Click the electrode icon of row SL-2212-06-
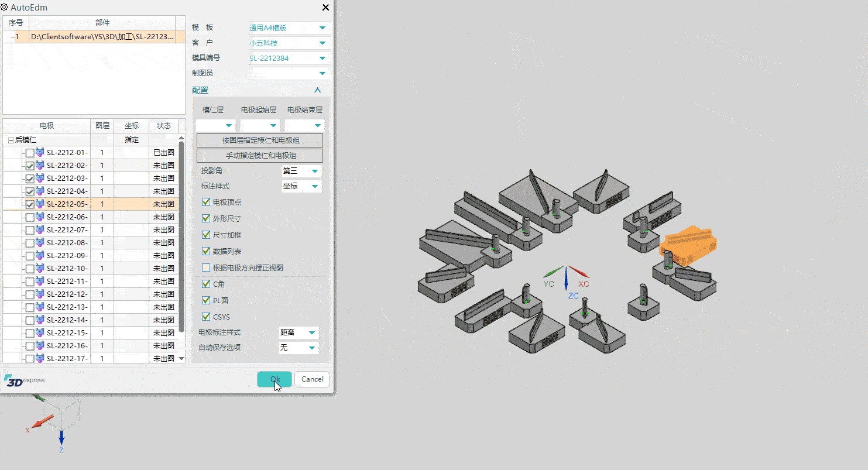868x470 pixels. pyautogui.click(x=40, y=217)
